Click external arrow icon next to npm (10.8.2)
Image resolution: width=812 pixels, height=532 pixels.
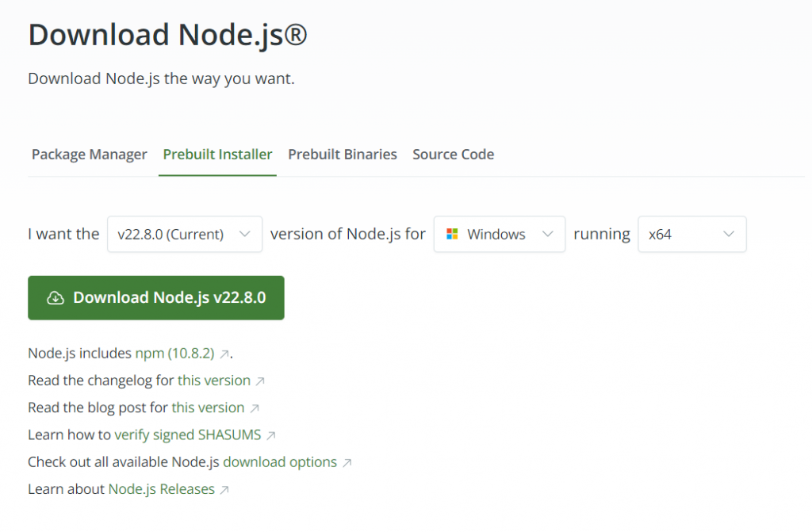[x=224, y=354]
